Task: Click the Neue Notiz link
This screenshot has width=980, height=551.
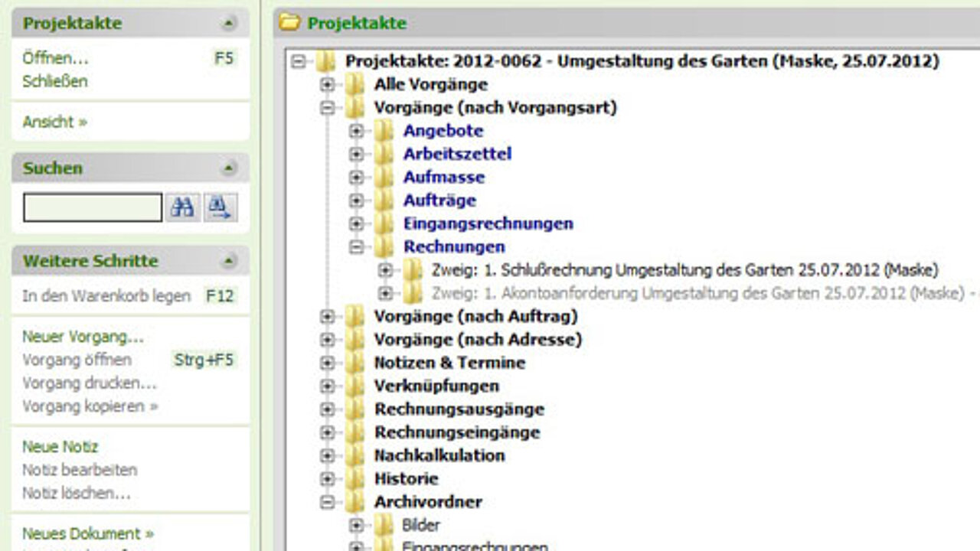Action: click(x=60, y=447)
